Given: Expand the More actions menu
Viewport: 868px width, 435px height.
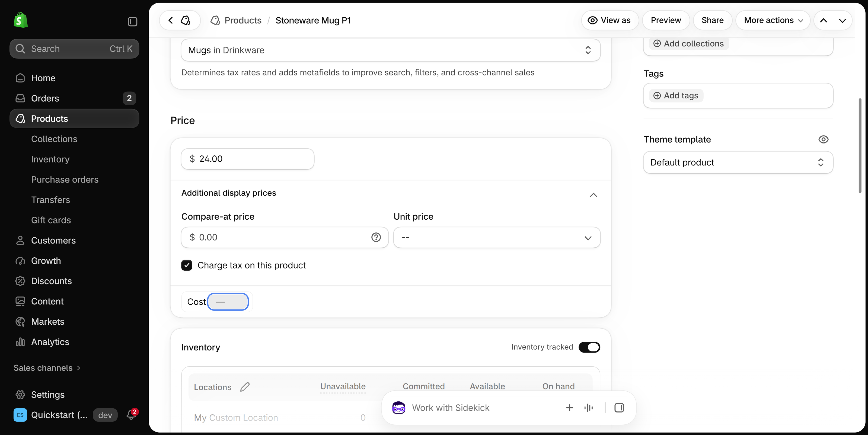Looking at the screenshot, I should pos(773,21).
